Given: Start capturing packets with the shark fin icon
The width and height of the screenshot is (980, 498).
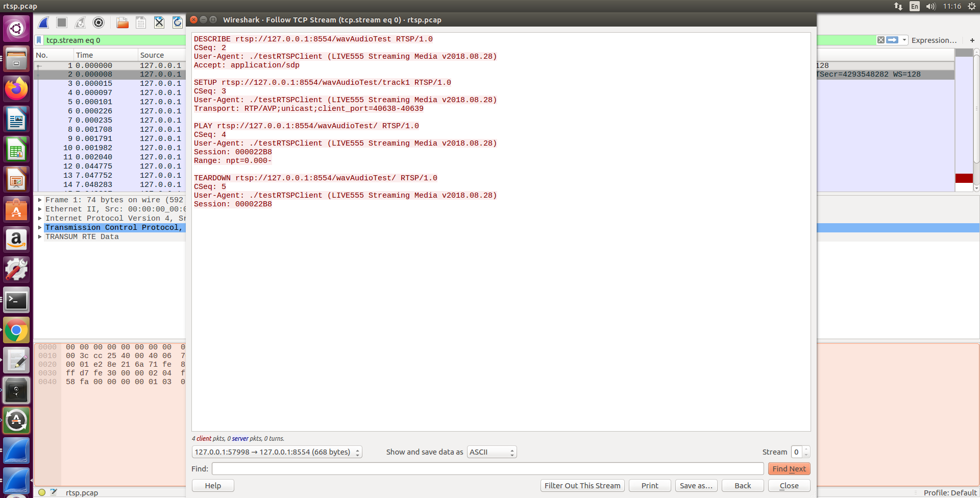Looking at the screenshot, I should pos(44,22).
